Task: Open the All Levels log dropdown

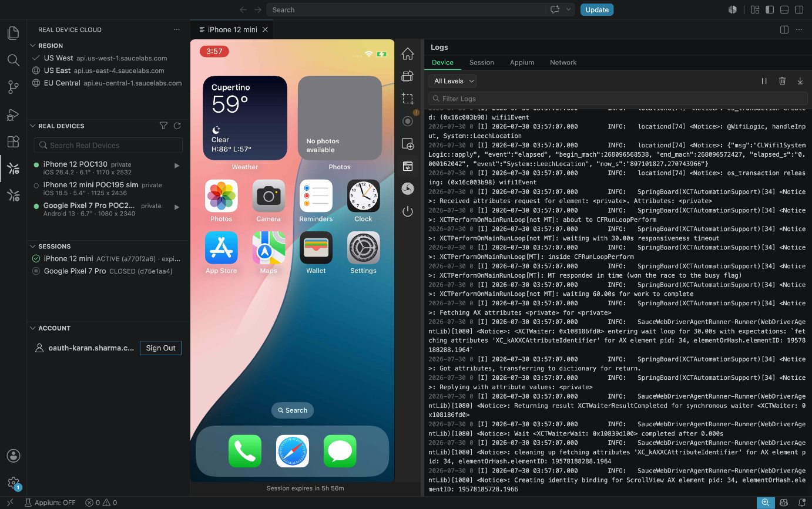Action: tap(452, 81)
